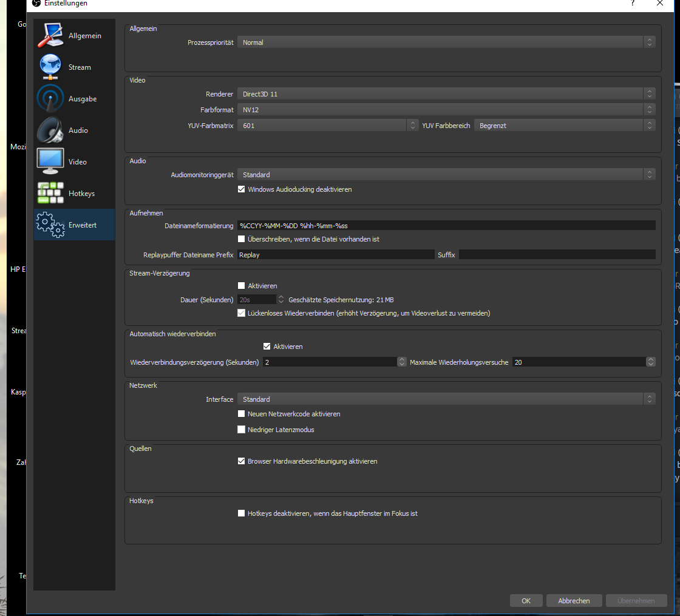Click the Replaypuffer Suffix field

click(557, 255)
